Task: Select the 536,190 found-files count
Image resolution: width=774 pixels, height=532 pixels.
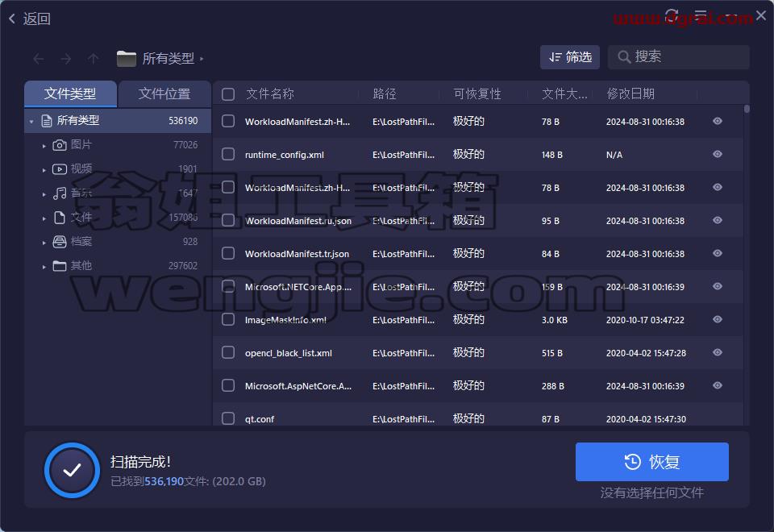Action: [x=164, y=481]
